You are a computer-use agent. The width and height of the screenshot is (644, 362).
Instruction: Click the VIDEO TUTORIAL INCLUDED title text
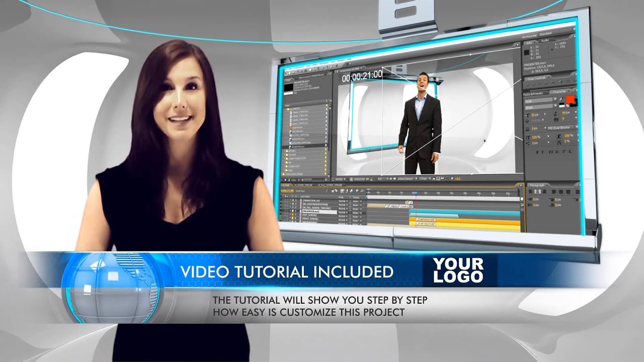tap(287, 272)
